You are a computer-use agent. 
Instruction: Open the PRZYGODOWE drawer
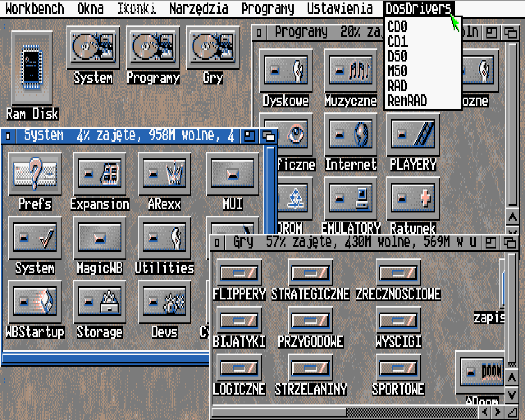click(x=310, y=320)
